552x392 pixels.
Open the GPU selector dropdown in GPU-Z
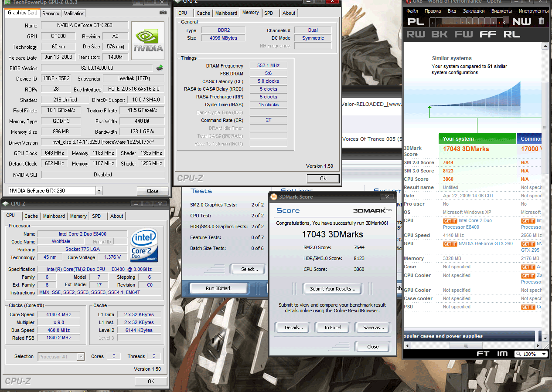pyautogui.click(x=99, y=190)
